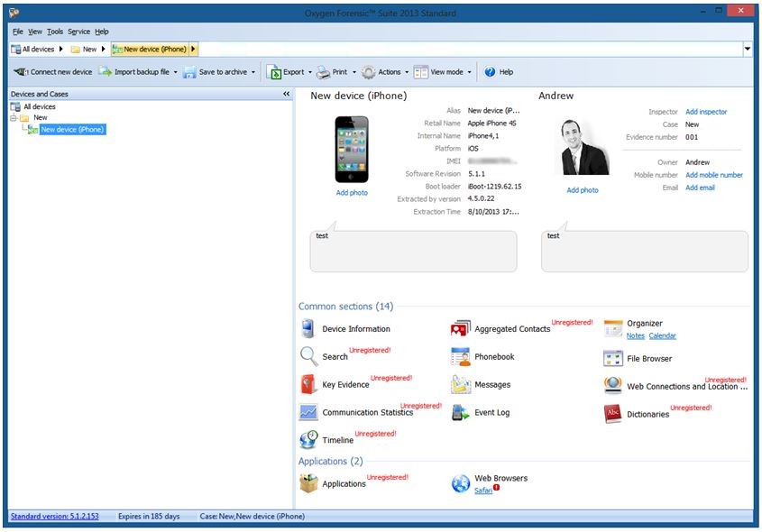Image resolution: width=762 pixels, height=532 pixels.
Task: Open the Web Browsers globe icon
Action: tap(460, 483)
